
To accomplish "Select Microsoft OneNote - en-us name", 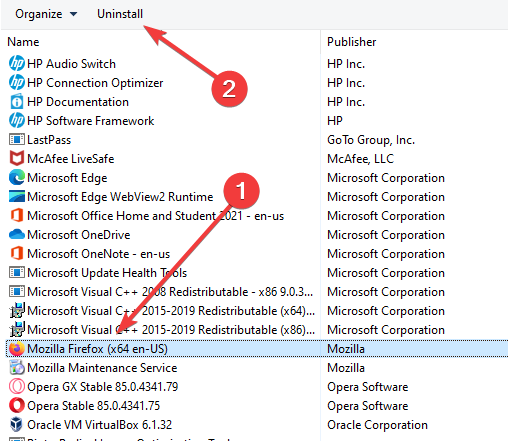I will (98, 254).
